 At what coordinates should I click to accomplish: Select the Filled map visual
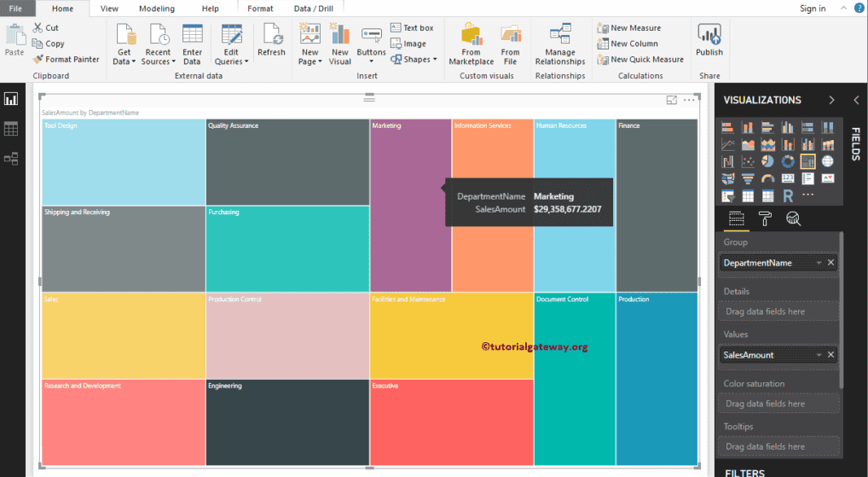[727, 178]
